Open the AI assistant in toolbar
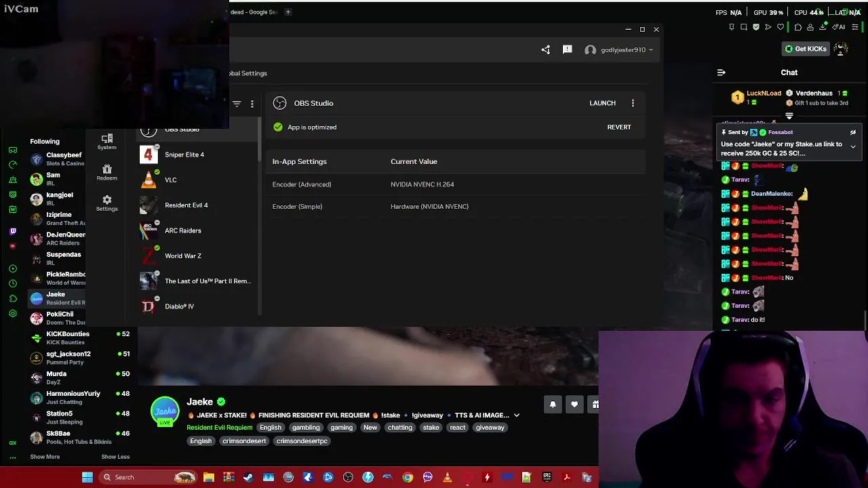The image size is (868, 488). (840, 27)
